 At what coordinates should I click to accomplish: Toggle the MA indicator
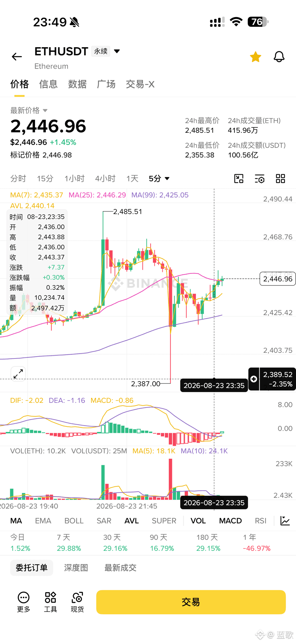(x=16, y=521)
